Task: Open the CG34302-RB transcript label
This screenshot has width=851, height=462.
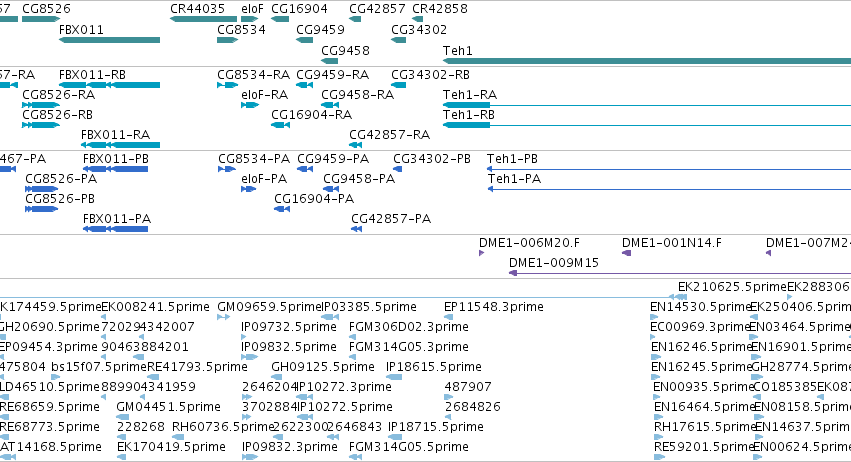Action: (x=430, y=75)
